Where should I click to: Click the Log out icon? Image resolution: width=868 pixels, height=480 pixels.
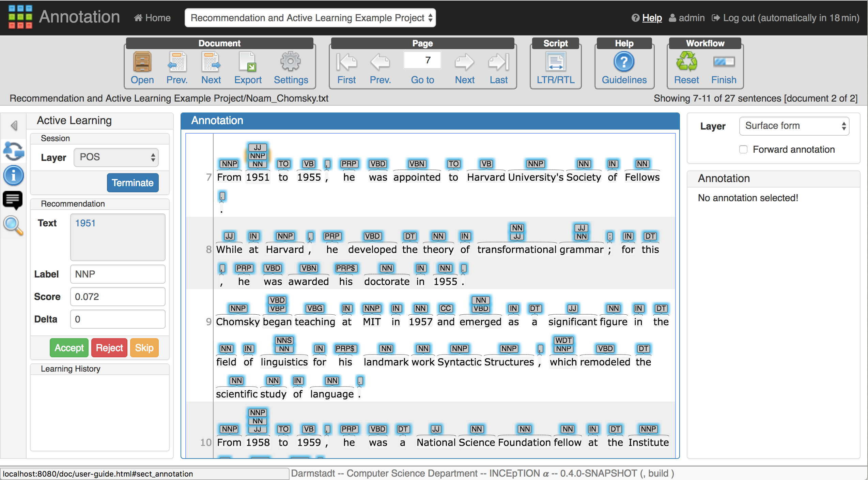(x=716, y=18)
